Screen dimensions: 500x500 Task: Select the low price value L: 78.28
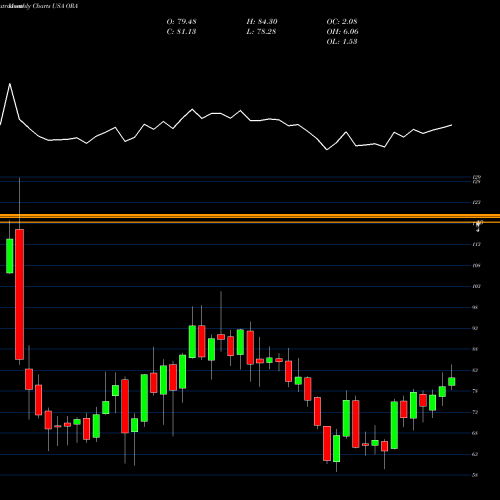pos(262,32)
